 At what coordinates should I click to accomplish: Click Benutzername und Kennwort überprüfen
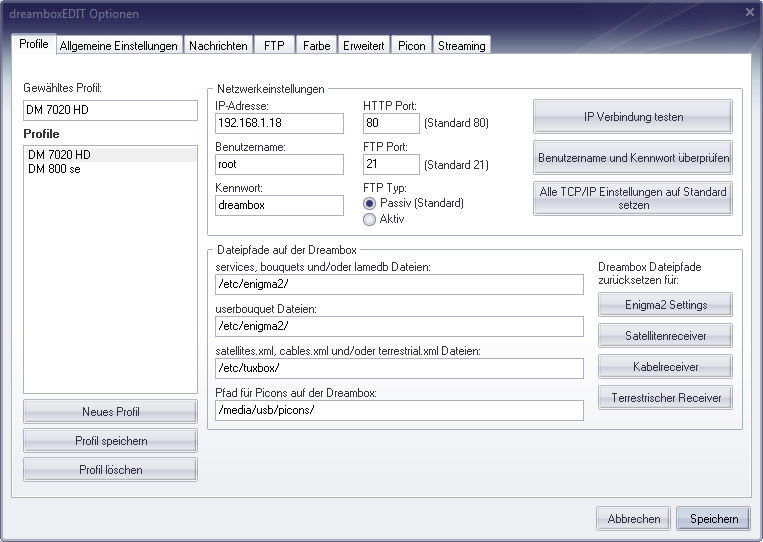tap(633, 158)
